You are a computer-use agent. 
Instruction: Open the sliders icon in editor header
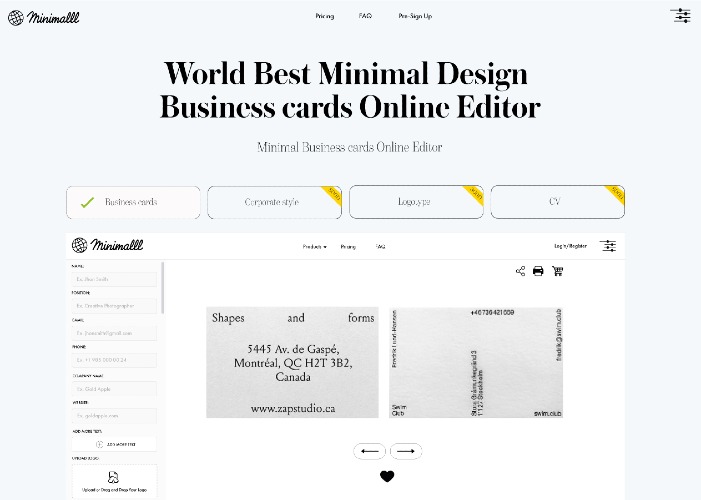tap(608, 246)
